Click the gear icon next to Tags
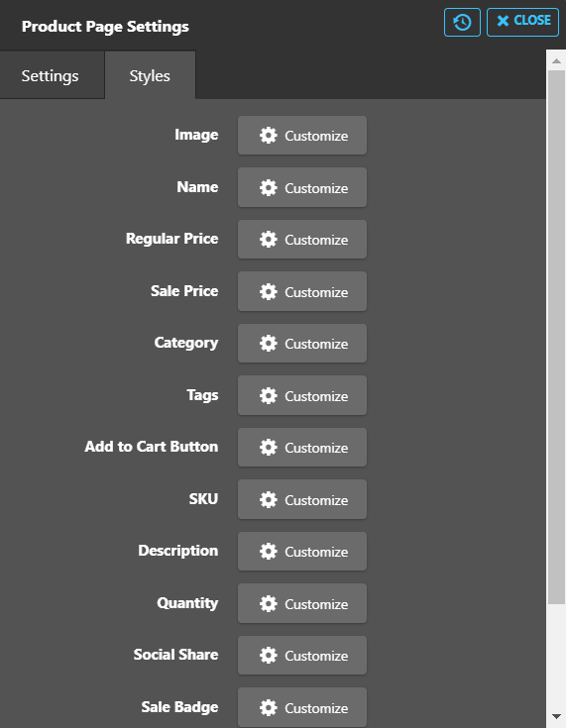The height and width of the screenshot is (728, 566). click(268, 395)
